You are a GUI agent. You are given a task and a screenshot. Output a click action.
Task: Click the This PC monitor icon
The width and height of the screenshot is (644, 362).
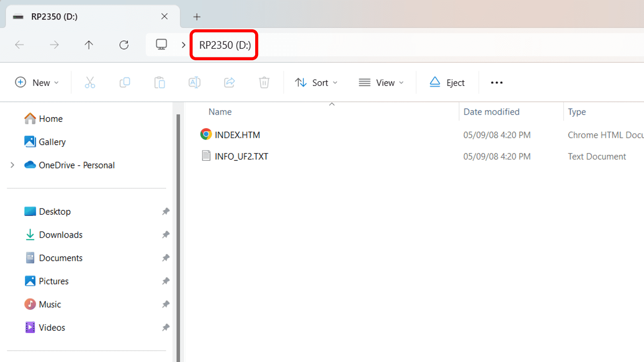[161, 44]
